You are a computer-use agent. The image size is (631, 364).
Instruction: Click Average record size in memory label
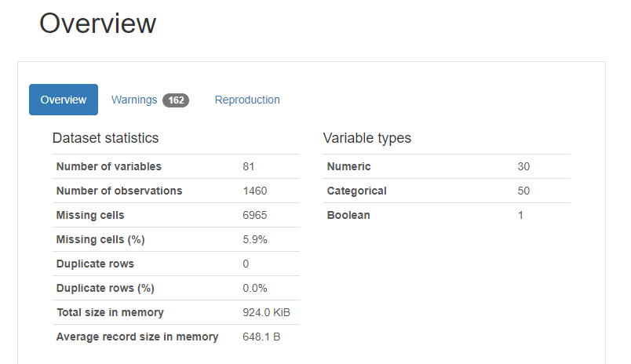137,337
